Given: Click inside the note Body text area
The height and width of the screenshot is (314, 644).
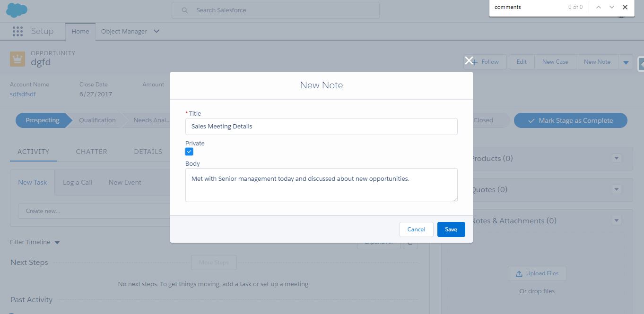Looking at the screenshot, I should click(321, 185).
